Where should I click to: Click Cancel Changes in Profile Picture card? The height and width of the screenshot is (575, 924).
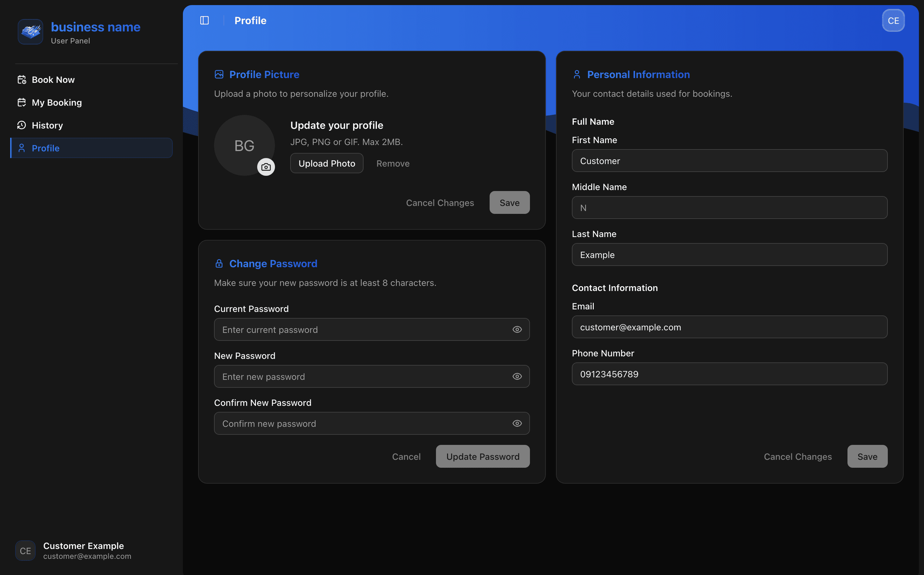440,203
